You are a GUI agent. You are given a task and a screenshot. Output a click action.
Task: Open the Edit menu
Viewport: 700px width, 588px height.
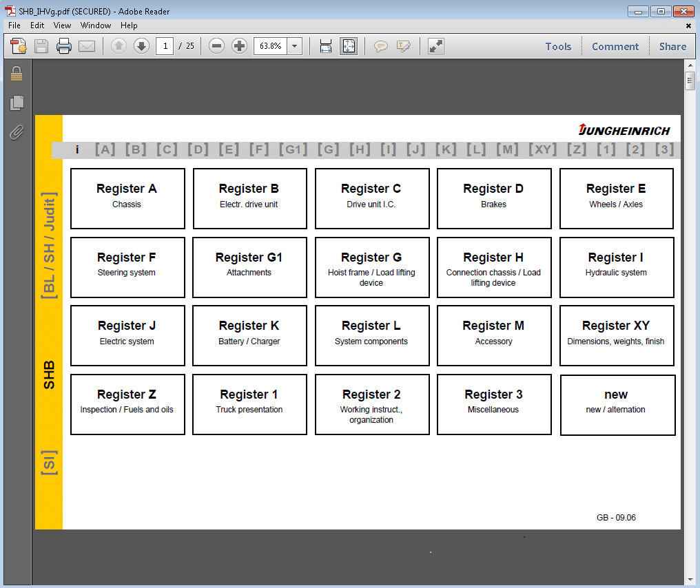click(37, 25)
